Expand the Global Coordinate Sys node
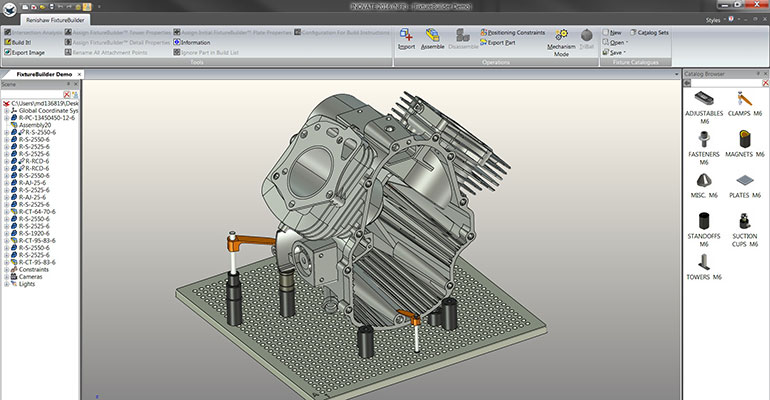The image size is (770, 400). [6, 111]
